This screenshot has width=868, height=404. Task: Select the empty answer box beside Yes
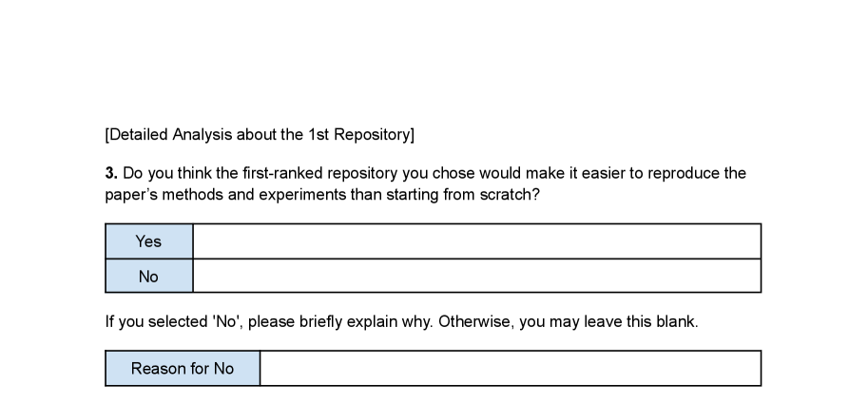[x=476, y=241]
